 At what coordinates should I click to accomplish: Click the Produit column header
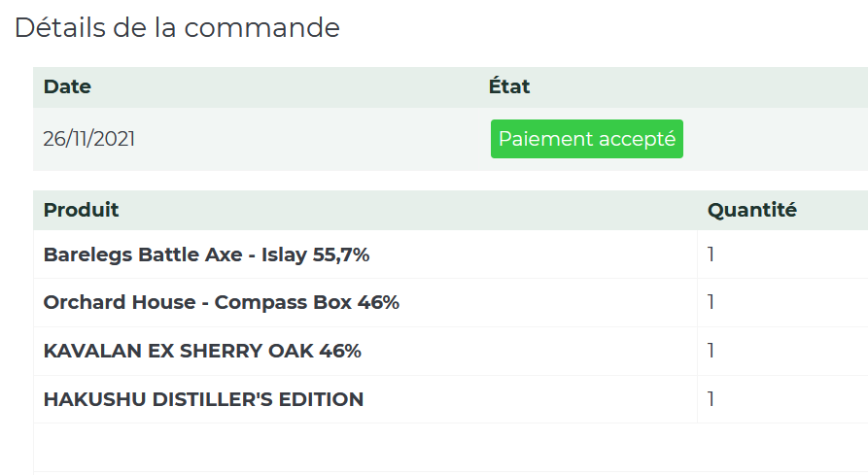(81, 210)
